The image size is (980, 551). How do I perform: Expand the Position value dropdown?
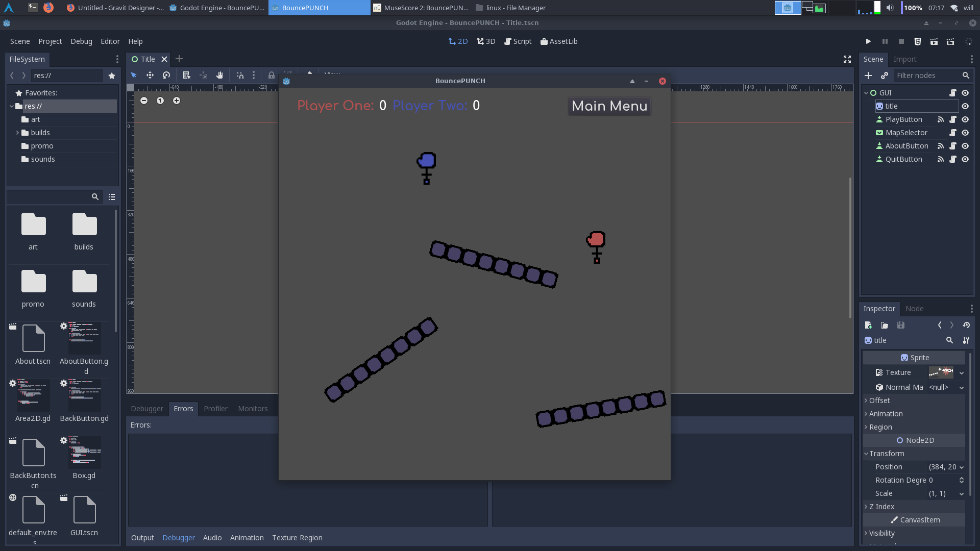click(962, 467)
